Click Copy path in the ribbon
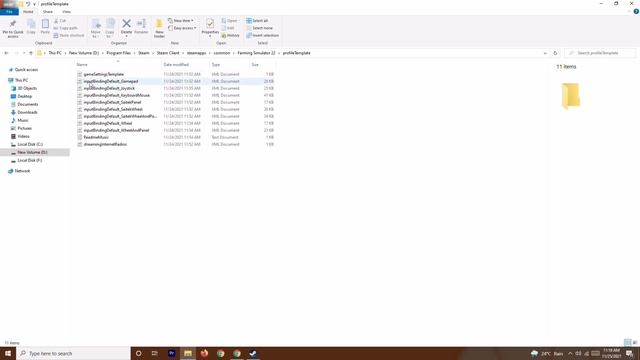 pyautogui.click(x=66, y=28)
